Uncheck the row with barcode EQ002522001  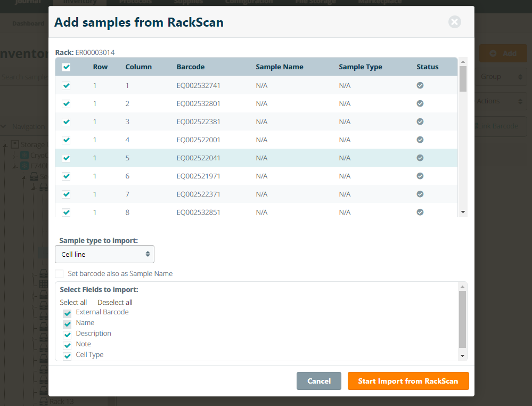pyautogui.click(x=66, y=140)
